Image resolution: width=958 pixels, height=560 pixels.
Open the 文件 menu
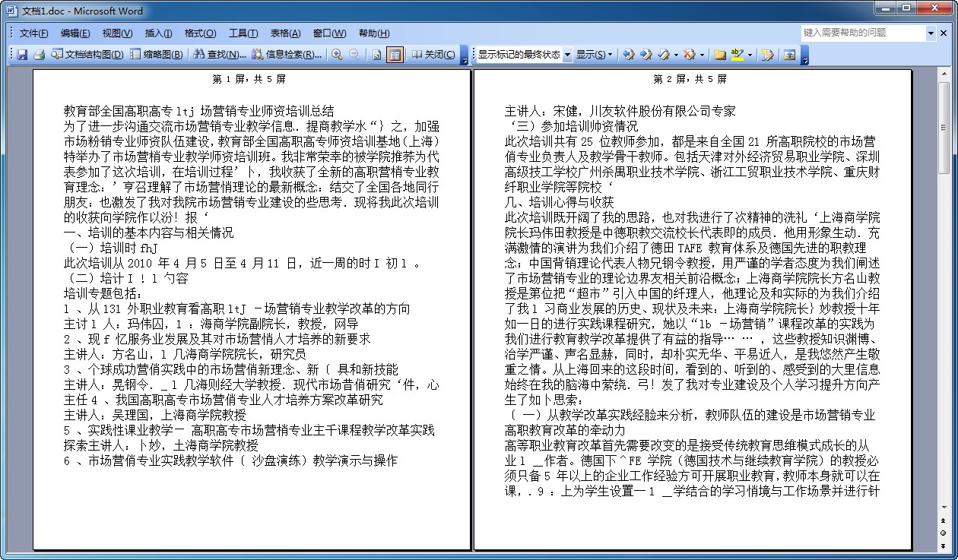click(x=33, y=33)
